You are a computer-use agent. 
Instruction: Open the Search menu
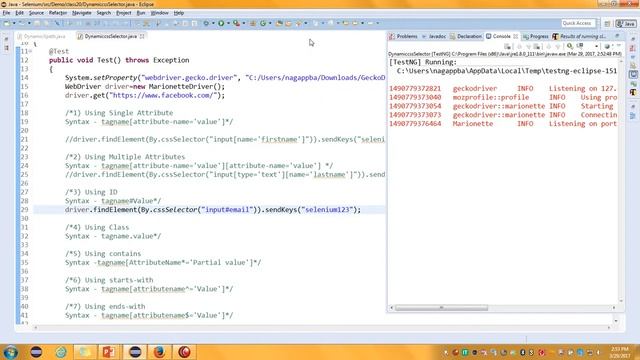pyautogui.click(x=104, y=13)
